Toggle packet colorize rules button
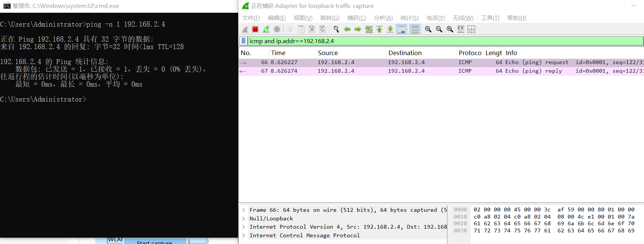Viewport: 644px width, 244px height. click(x=415, y=29)
